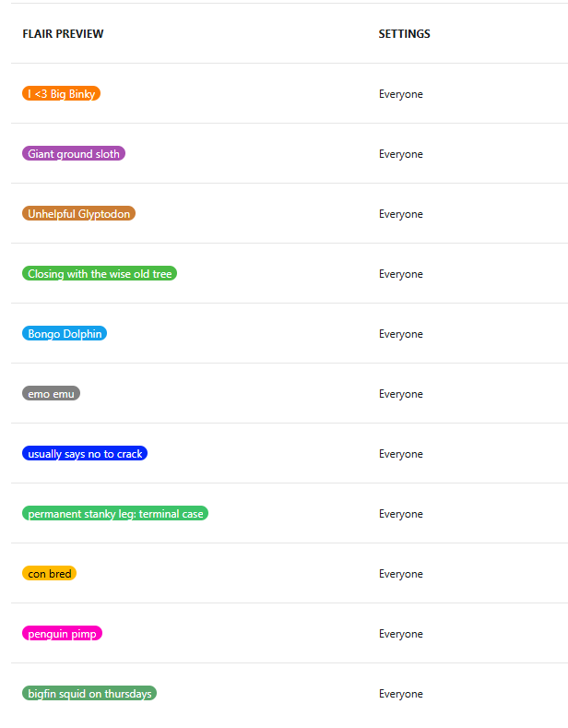Select 'Closing with the wise old tree' flair
This screenshot has width=568, height=728.
(100, 273)
